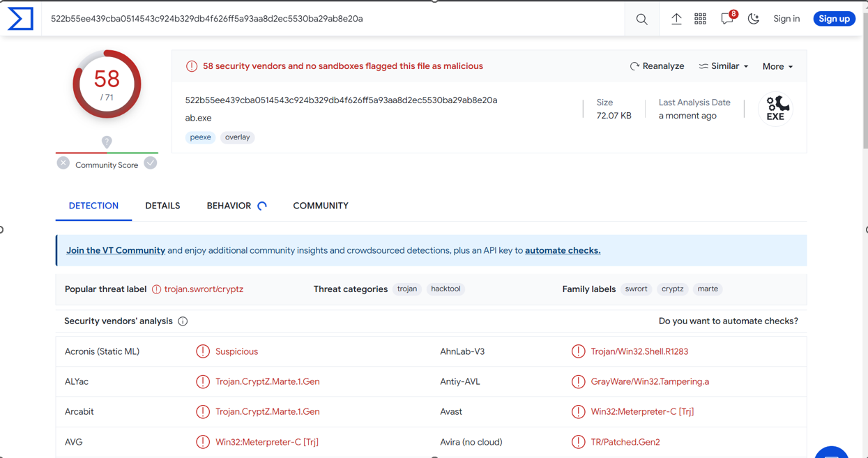Click the Reanalyze button
This screenshot has height=458, width=868.
pyautogui.click(x=657, y=66)
